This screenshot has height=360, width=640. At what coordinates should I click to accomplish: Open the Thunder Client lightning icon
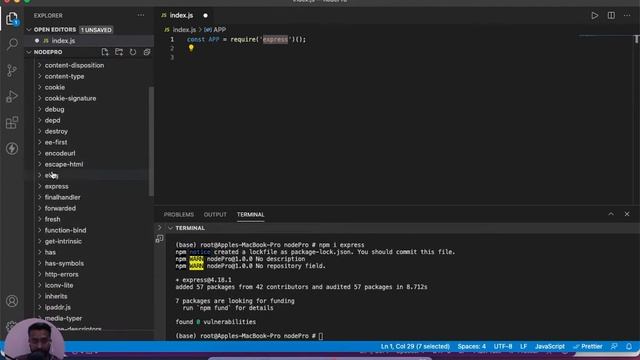pos(12,149)
